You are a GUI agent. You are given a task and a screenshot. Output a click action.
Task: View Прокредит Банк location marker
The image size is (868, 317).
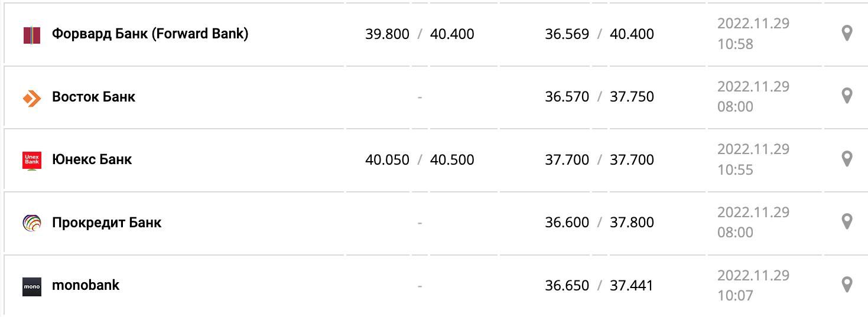tap(847, 221)
